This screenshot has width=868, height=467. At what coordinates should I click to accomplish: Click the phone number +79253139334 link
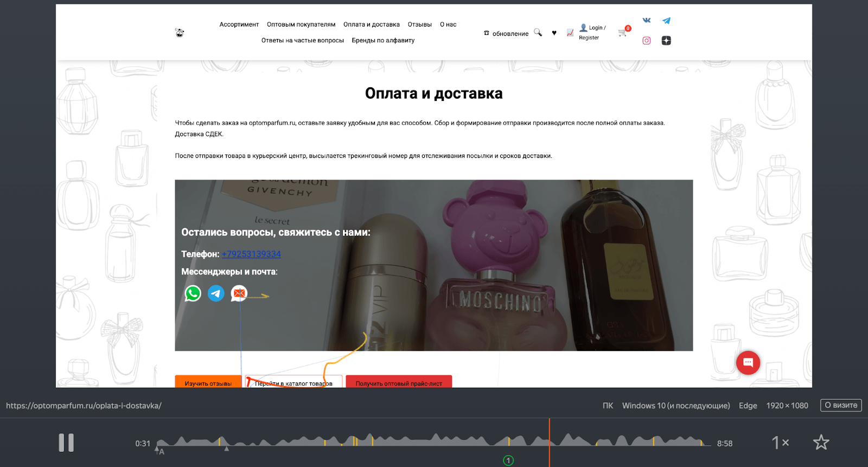click(251, 254)
